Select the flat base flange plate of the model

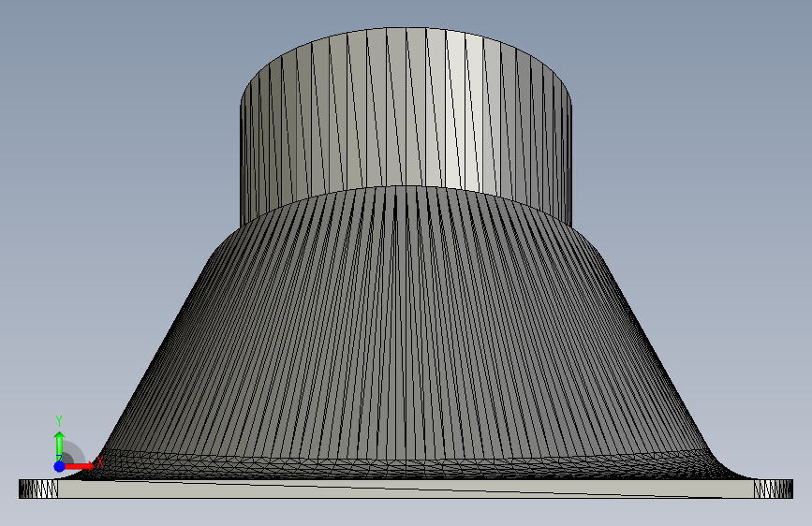(406, 489)
